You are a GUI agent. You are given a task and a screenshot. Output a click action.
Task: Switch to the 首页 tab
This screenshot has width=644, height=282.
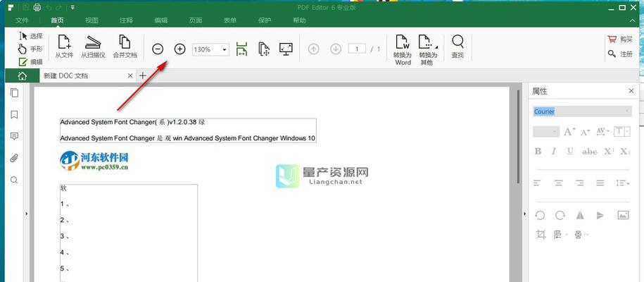click(57, 20)
